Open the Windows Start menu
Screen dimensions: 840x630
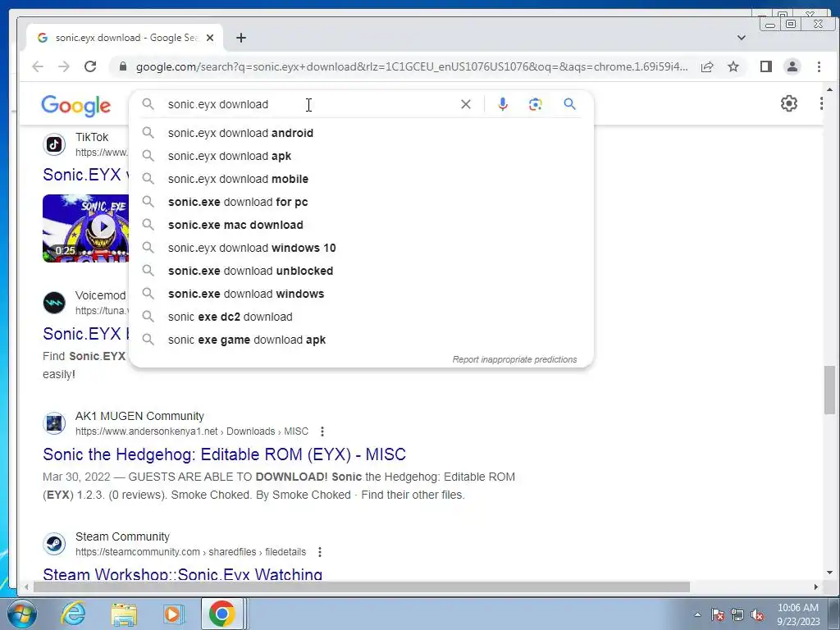(21, 614)
